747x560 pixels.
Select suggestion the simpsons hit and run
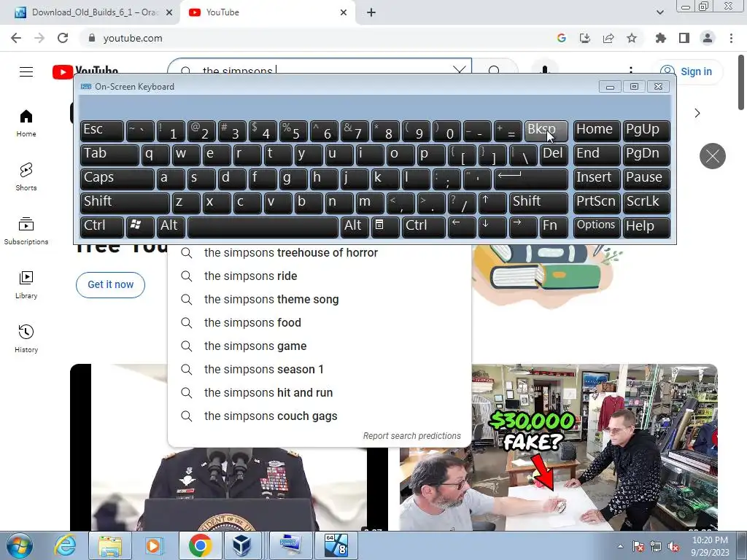[320, 393]
